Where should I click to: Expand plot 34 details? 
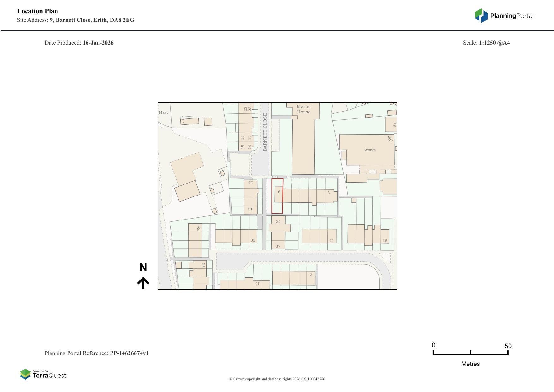pyautogui.click(x=279, y=222)
